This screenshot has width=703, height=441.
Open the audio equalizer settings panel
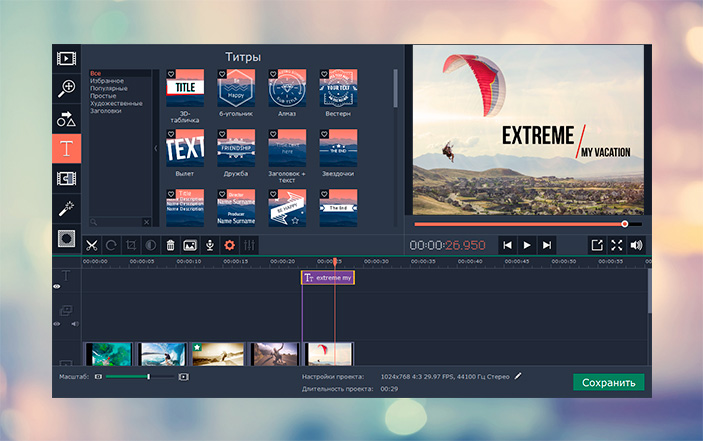tap(249, 244)
